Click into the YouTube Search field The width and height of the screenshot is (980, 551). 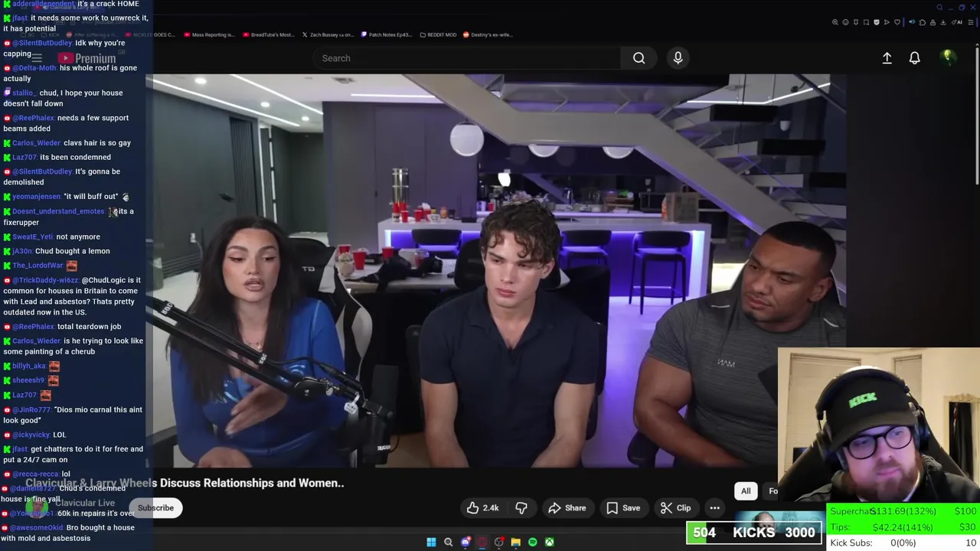coord(467,58)
